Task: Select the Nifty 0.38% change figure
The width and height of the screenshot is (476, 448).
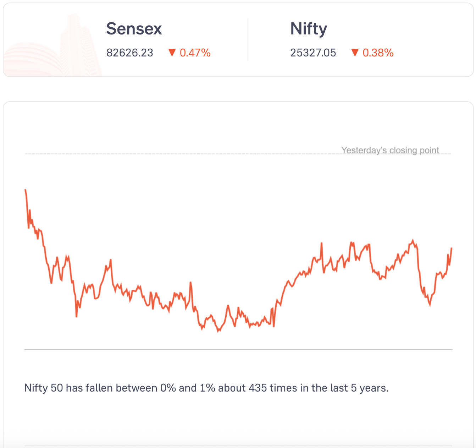Action: tap(378, 53)
